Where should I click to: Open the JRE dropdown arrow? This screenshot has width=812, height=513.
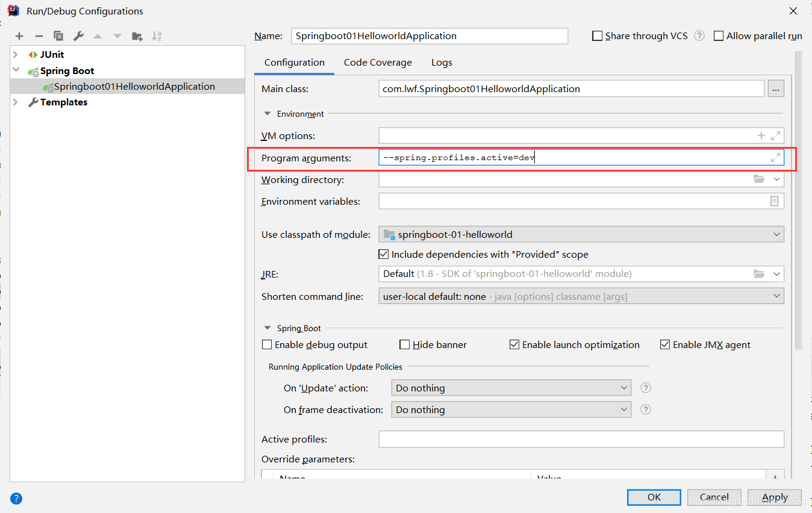(776, 274)
